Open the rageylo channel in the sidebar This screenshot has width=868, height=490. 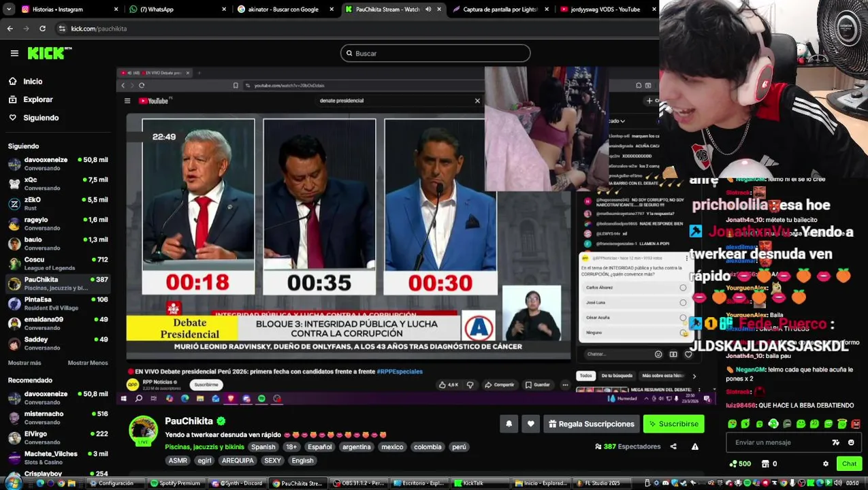(57, 223)
